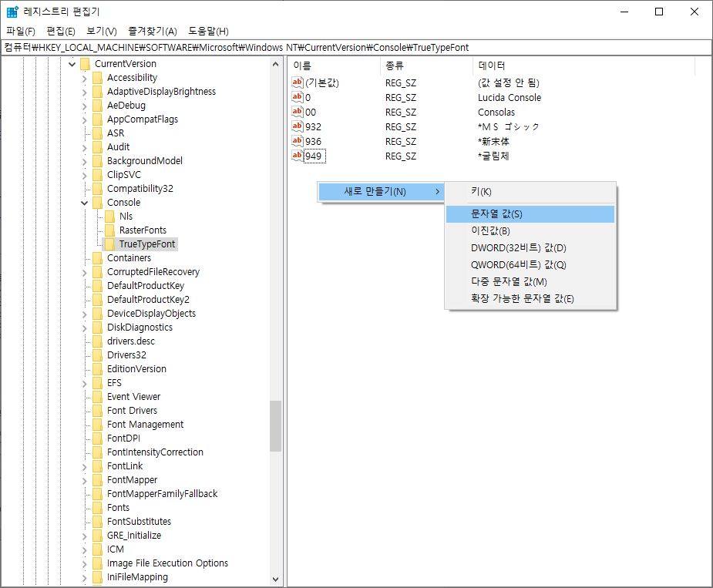Sort values by the 데이터 column header
Image resolution: width=713 pixels, height=588 pixels.
[x=584, y=66]
